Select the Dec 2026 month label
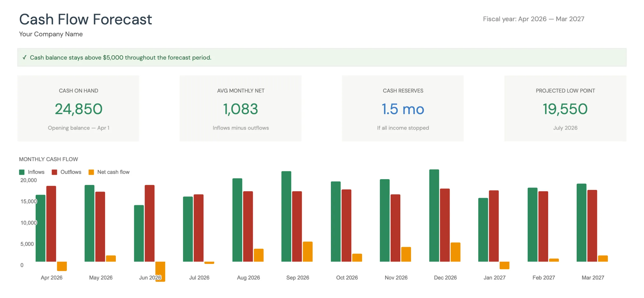This screenshot has height=298, width=644. coord(445,277)
